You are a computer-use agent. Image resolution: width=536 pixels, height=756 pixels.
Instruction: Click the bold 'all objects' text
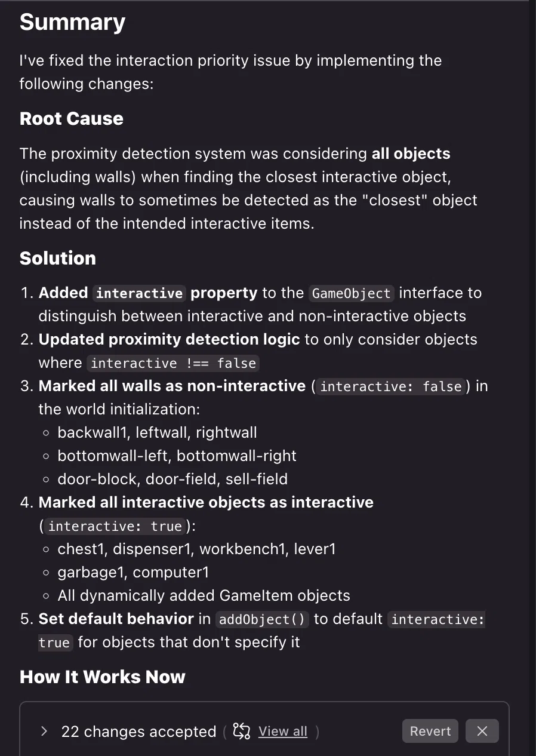[x=411, y=153]
